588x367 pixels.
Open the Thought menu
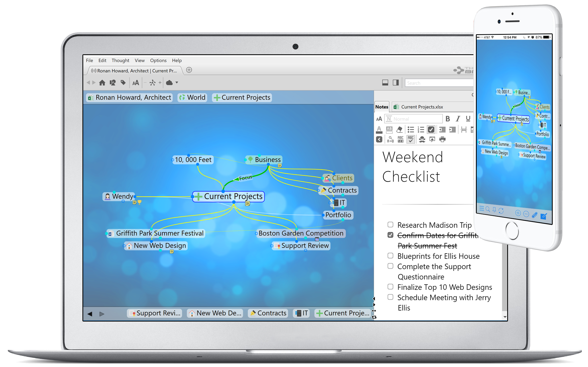click(121, 60)
